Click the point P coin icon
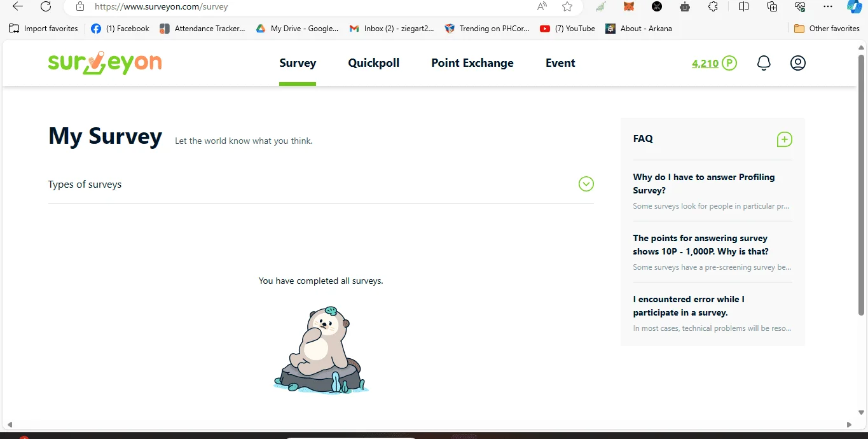868x439 pixels. coord(729,63)
